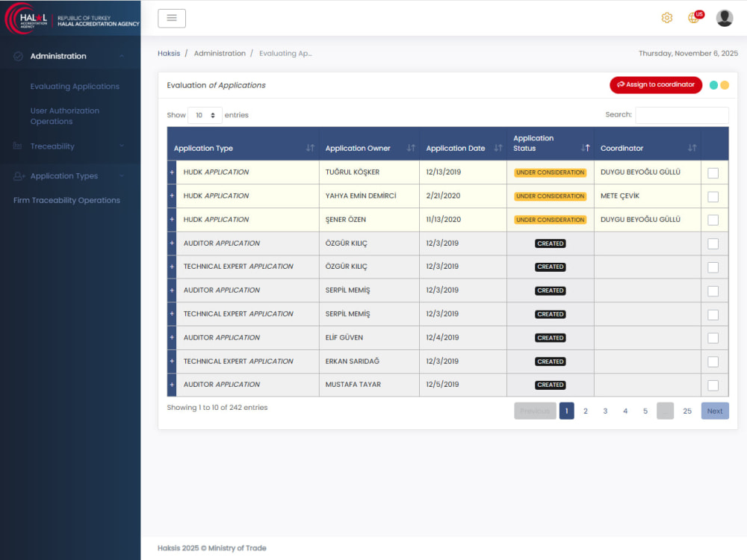
Task: Select checkbox for Yahya Emin Demirci row
Action: click(x=713, y=196)
